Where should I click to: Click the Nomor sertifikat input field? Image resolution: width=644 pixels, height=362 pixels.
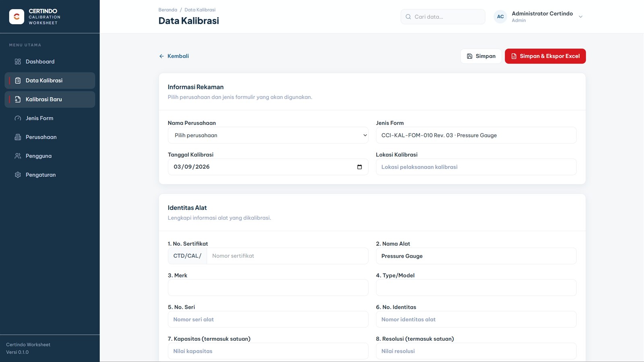[x=287, y=256]
